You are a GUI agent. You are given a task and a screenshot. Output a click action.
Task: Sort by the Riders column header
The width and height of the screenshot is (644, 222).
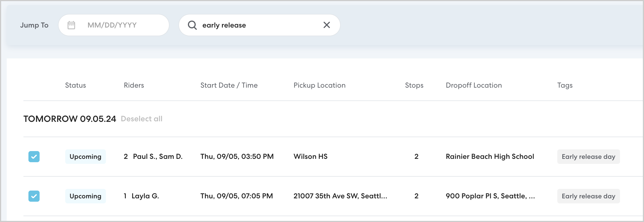pyautogui.click(x=134, y=85)
